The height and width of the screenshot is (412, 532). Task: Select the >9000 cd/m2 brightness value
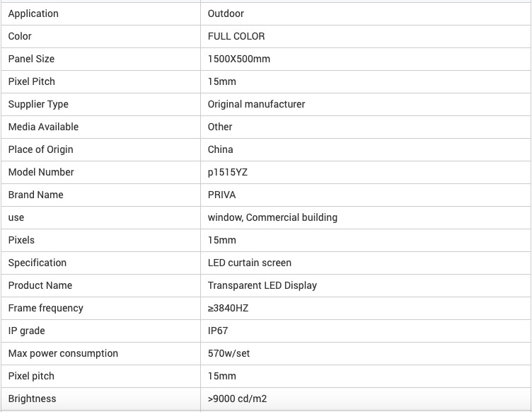click(237, 399)
